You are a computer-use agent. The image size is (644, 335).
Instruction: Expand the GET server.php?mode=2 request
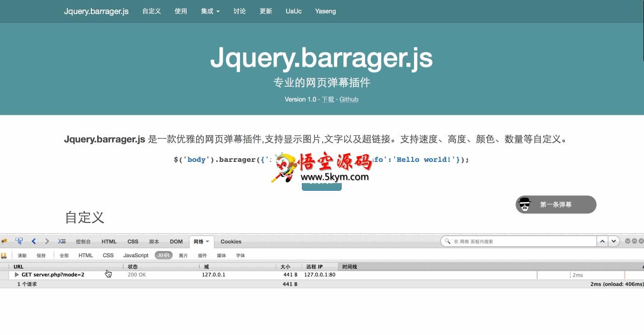click(17, 275)
